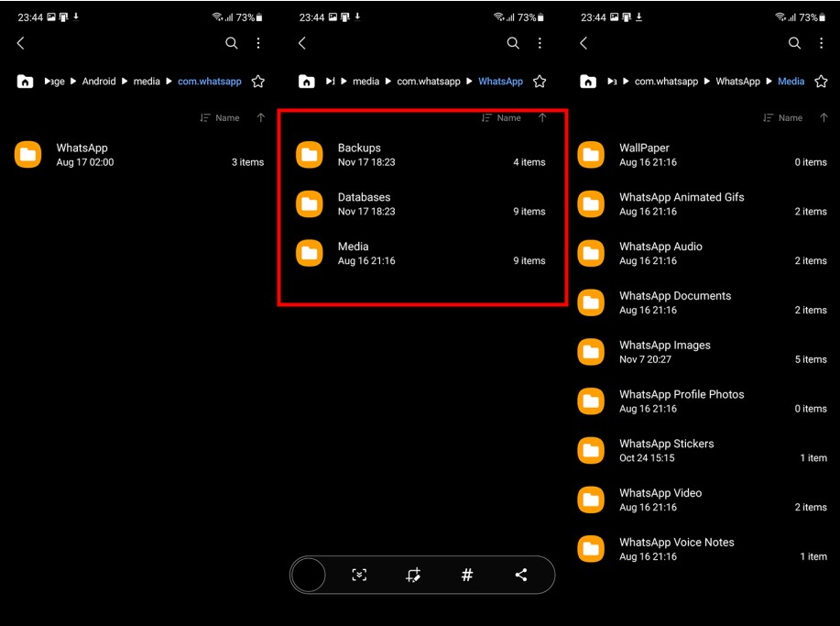Open the WhatsApp Stickers folder icon
This screenshot has width=840, height=626.
pyautogui.click(x=591, y=450)
